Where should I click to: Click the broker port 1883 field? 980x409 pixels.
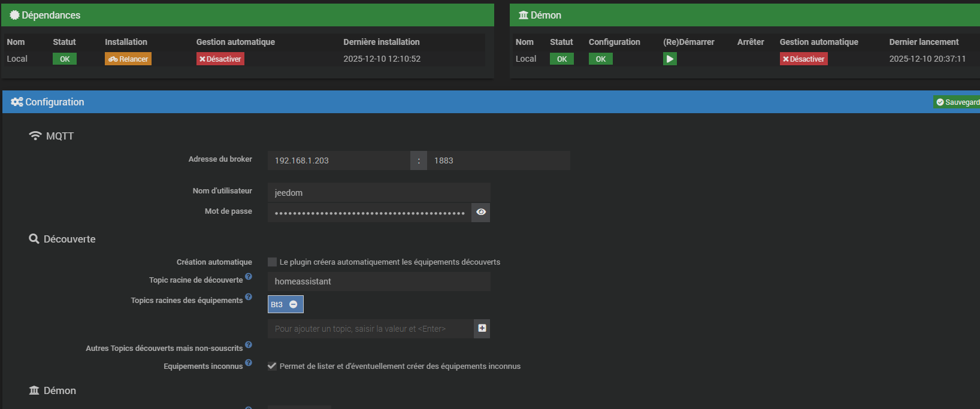point(498,160)
